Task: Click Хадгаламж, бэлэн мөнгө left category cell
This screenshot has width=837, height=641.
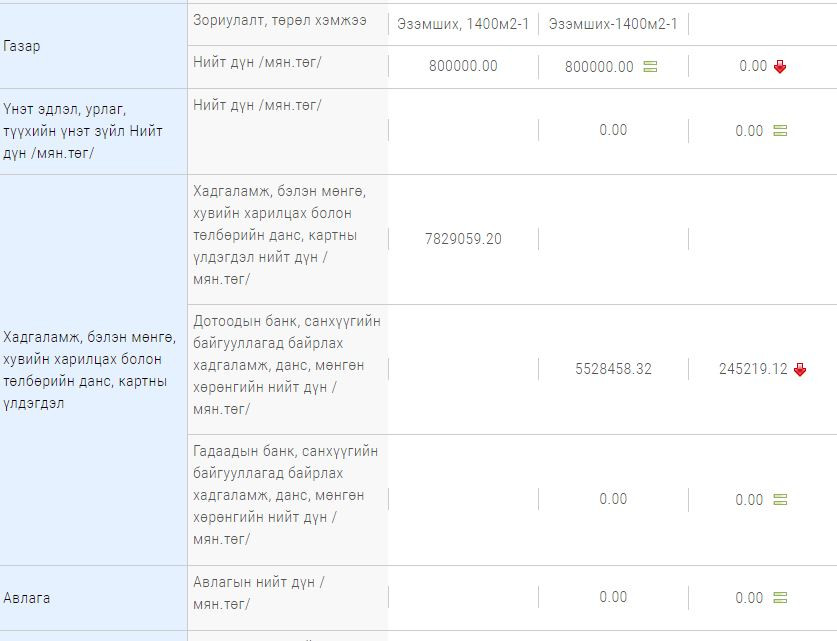Action: 93,370
